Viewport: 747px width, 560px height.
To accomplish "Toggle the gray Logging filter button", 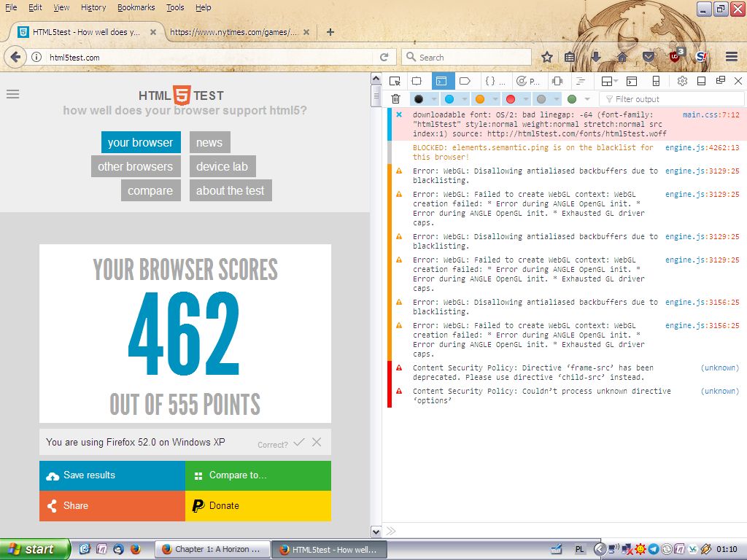I will [541, 99].
